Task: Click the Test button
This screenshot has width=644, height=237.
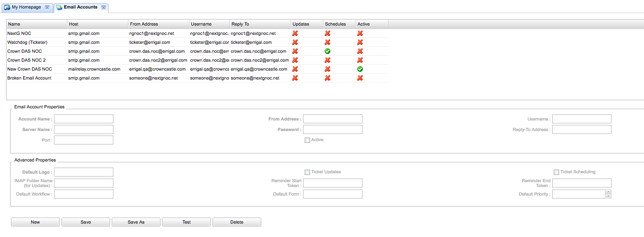Action: point(186,222)
